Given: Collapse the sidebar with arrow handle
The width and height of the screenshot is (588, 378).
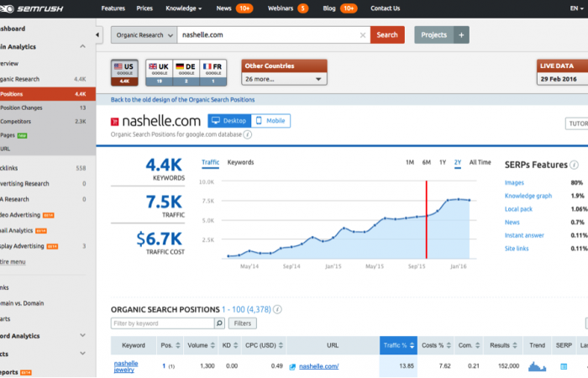Looking at the screenshot, I should pos(98,35).
